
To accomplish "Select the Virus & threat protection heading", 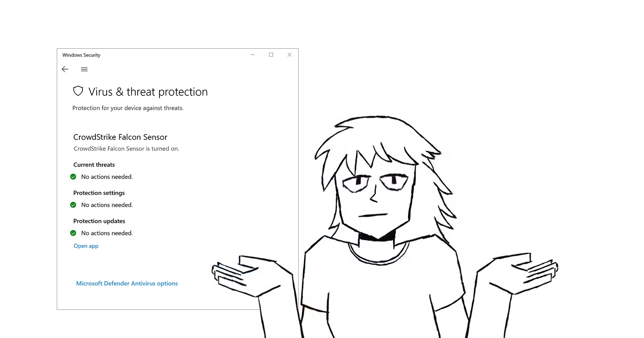I will pyautogui.click(x=148, y=92).
